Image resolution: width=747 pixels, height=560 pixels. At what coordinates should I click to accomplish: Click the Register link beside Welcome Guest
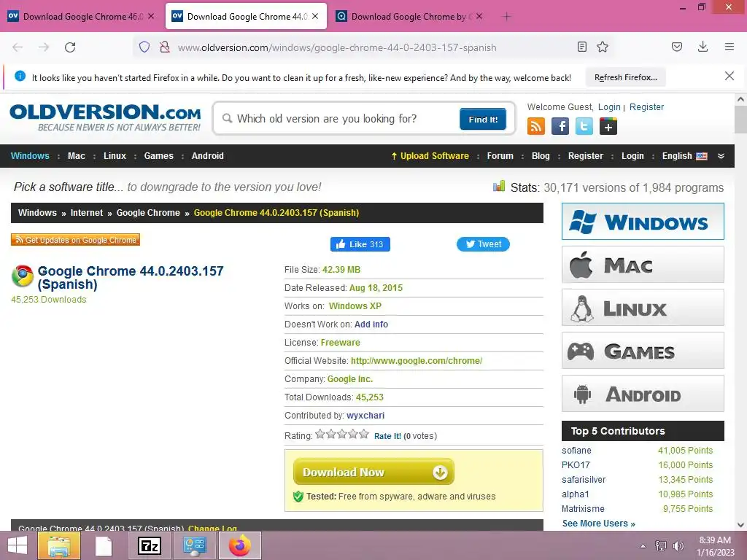click(646, 107)
